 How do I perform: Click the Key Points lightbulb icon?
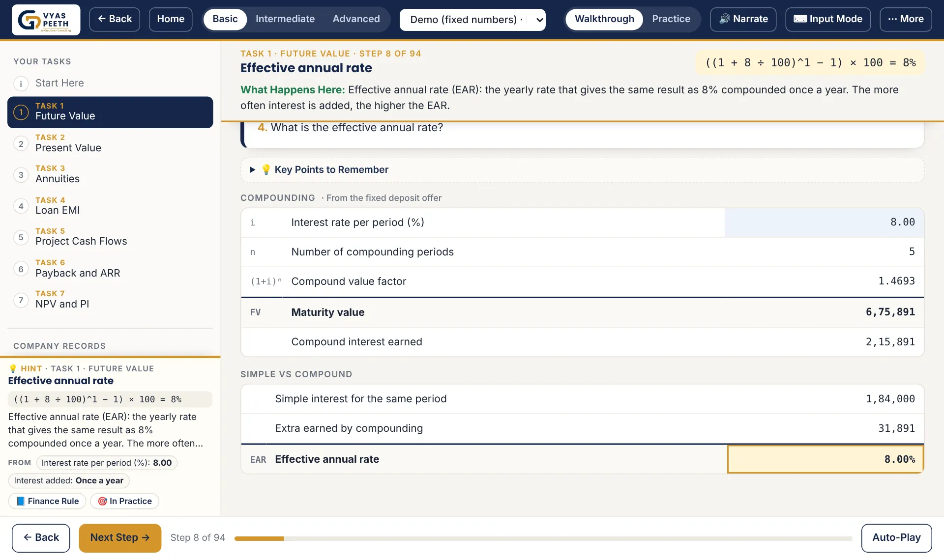point(266,169)
